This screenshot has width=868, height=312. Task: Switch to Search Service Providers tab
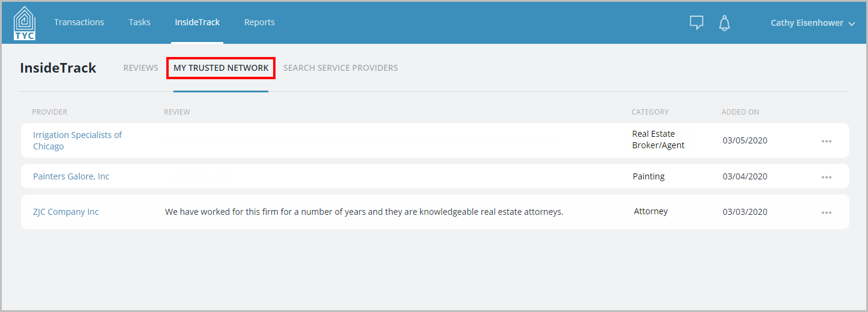pyautogui.click(x=340, y=68)
